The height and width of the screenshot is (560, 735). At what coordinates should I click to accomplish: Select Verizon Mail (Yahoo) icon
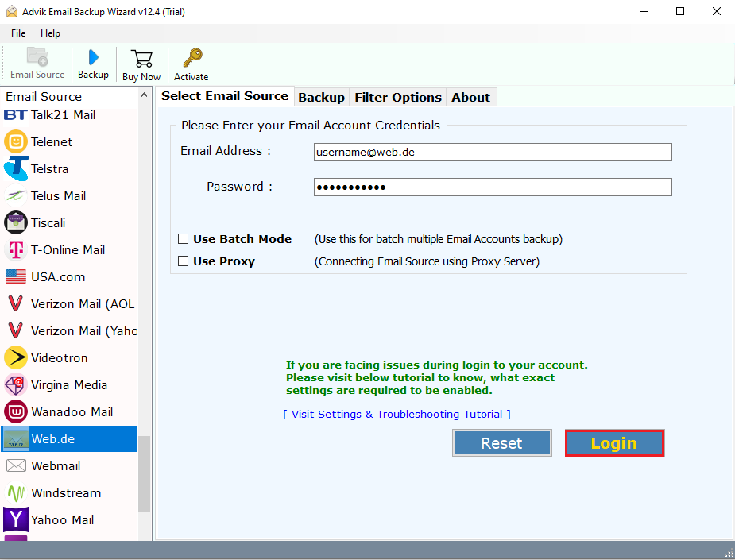click(15, 331)
